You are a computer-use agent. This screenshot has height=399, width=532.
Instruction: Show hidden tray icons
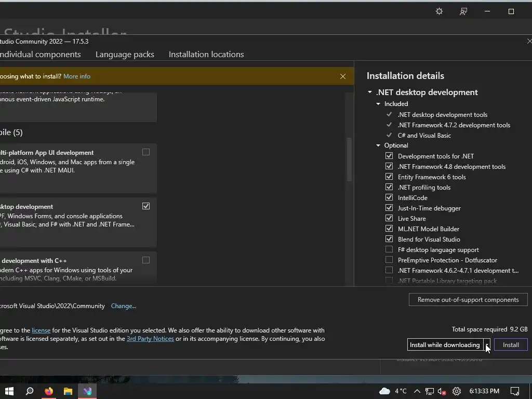[x=417, y=391]
